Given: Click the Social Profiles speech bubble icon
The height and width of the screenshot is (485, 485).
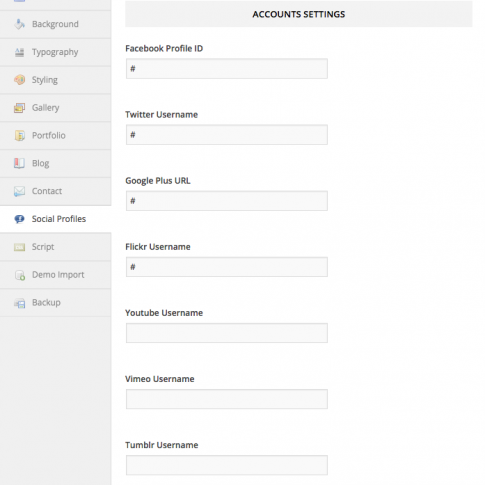Looking at the screenshot, I should point(19,219).
